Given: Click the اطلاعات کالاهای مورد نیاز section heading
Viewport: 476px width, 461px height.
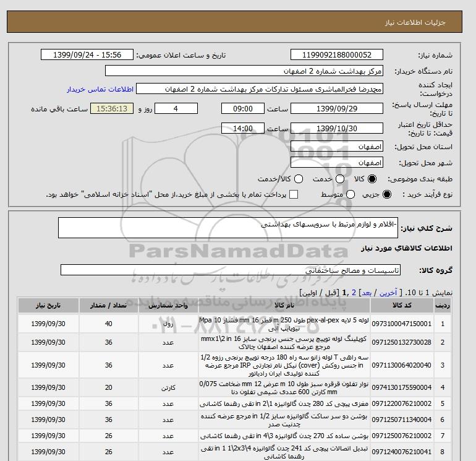Looking at the screenshot, I should tap(407, 248).
